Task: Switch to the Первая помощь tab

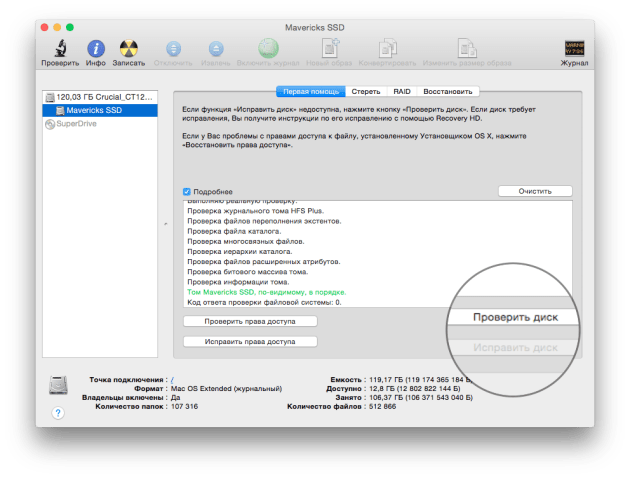Action: 311,92
